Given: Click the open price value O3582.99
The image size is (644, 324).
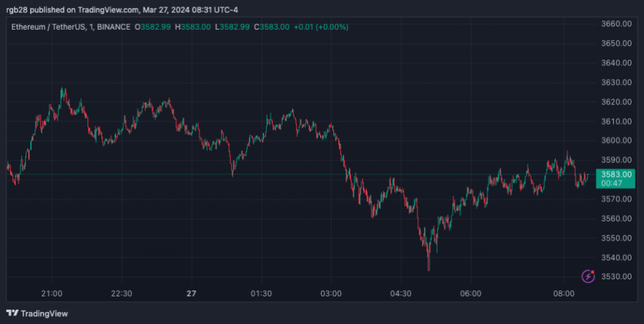Looking at the screenshot, I should click(x=153, y=27).
